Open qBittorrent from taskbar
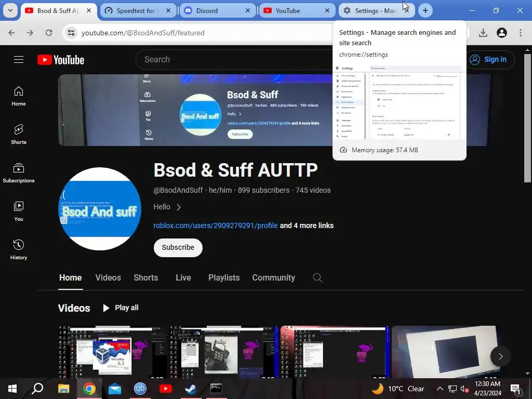Screen dimensions: 532x399 click(140, 389)
